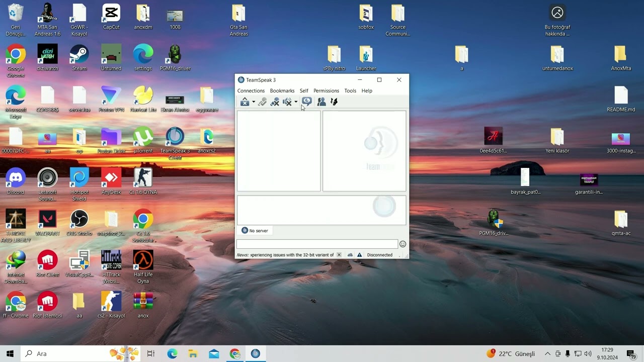Toggle speaker mute in TeamSpeak toolbar
Screen dimensions: 644x362
click(x=287, y=102)
